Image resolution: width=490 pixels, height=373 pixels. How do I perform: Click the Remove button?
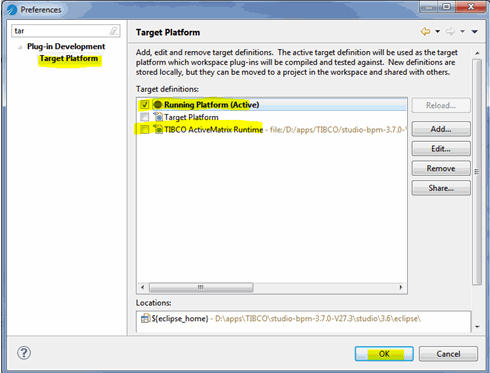441,168
